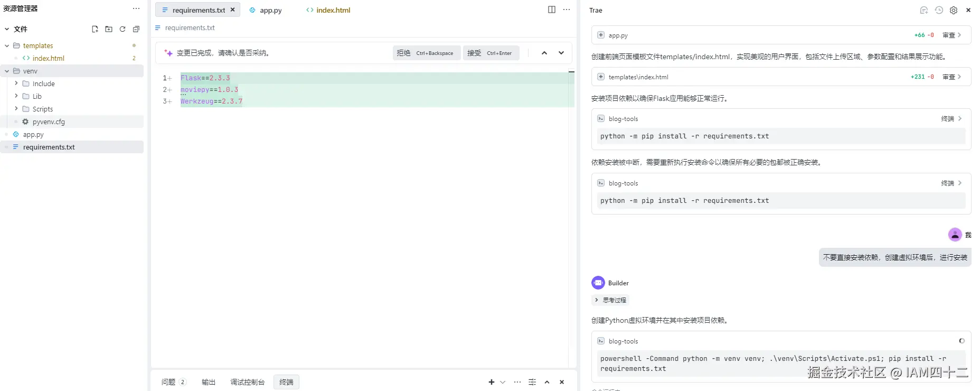Open the 问题 panel tab

tap(174, 382)
